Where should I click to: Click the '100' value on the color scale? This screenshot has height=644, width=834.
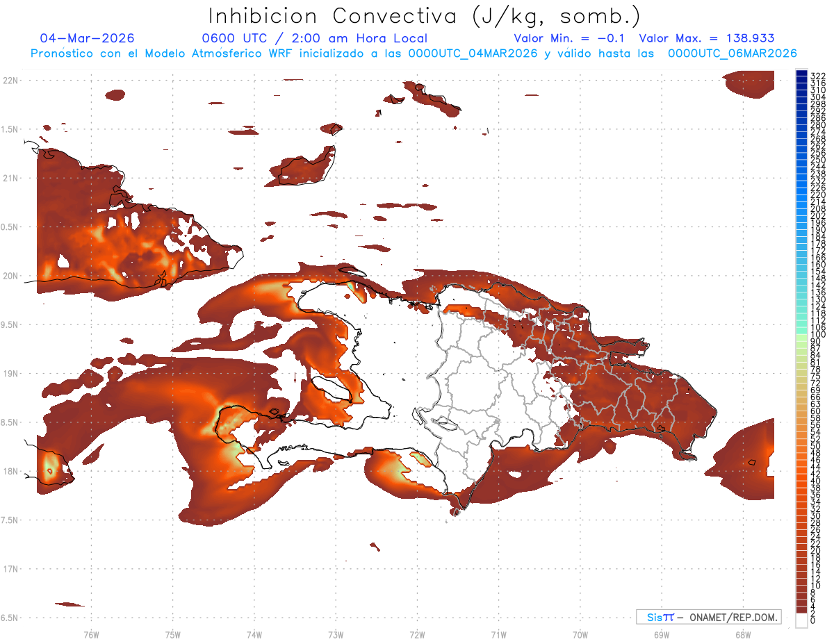coord(818,335)
